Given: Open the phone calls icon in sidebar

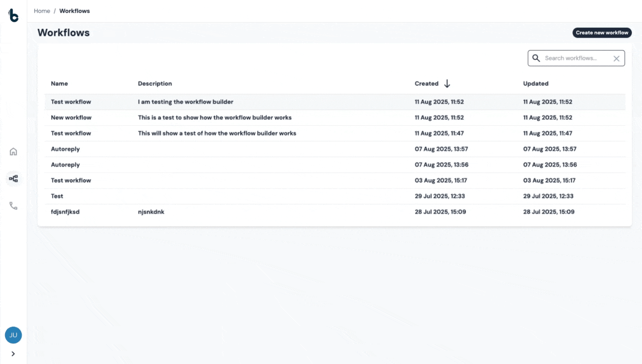Looking at the screenshot, I should [14, 206].
